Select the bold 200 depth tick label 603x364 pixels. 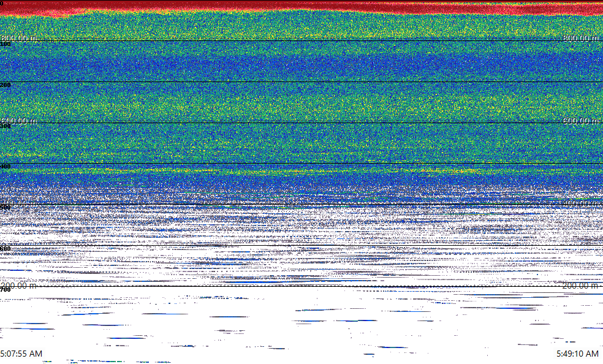tap(6, 85)
